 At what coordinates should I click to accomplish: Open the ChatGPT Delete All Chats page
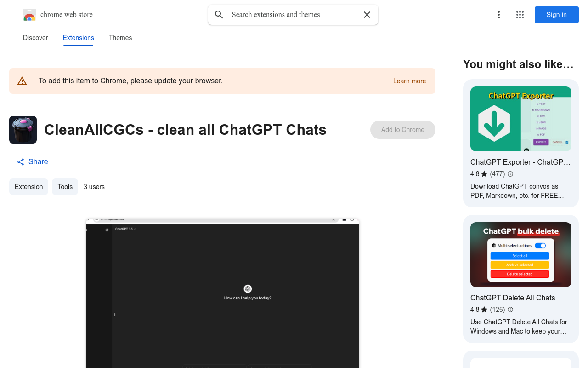point(520,254)
